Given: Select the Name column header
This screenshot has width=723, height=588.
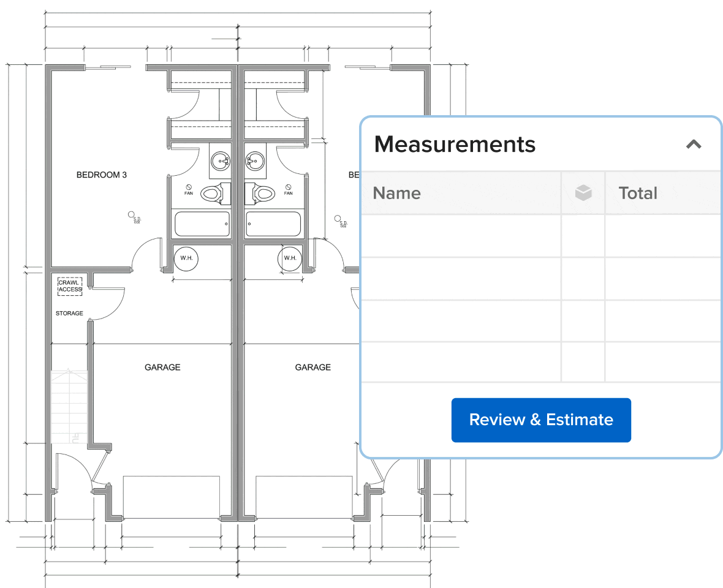Looking at the screenshot, I should (396, 192).
